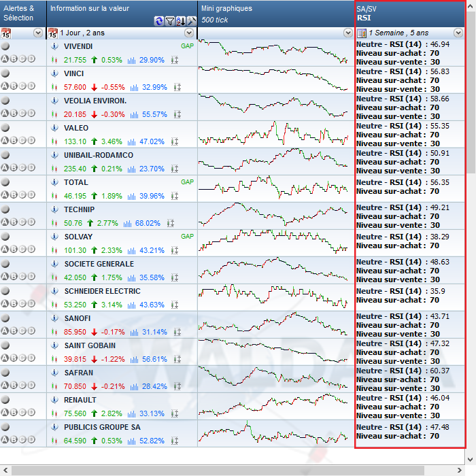Open the '1 Jour , 2 ans' period dropdown
This screenshot has width=476, height=476.
(189, 33)
